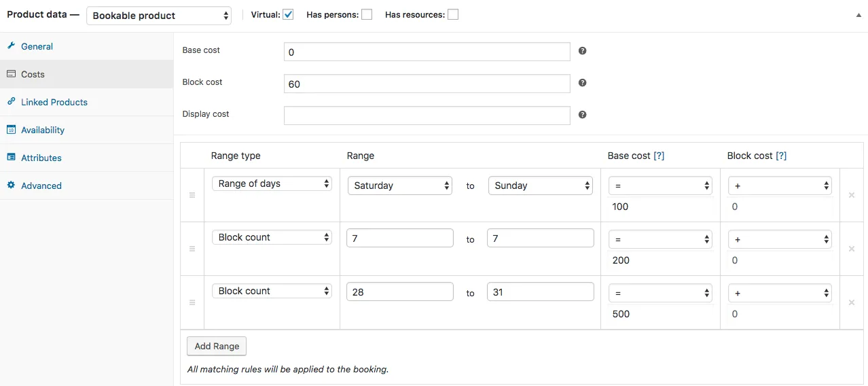Open the Bookable product type dropdown
The image size is (868, 386).
pos(159,16)
